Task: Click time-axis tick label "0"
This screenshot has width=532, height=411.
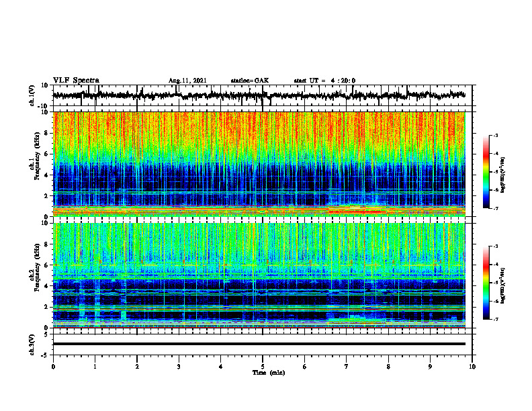Action: pyautogui.click(x=53, y=367)
